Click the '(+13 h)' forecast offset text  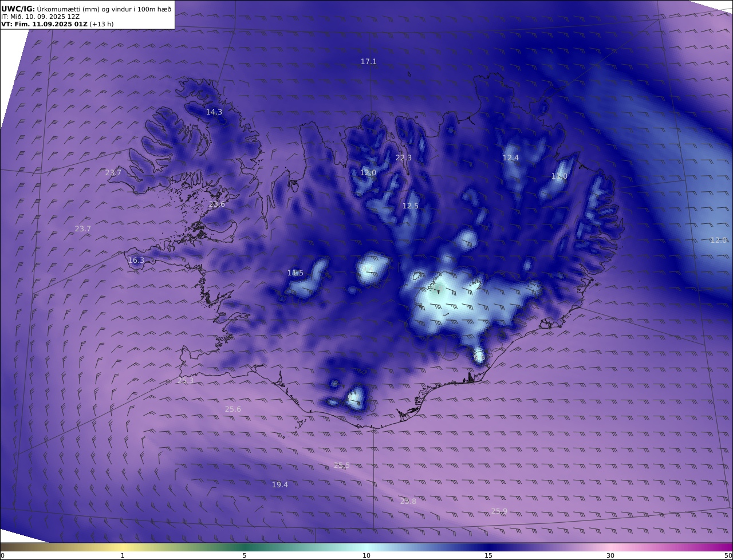[x=102, y=24]
